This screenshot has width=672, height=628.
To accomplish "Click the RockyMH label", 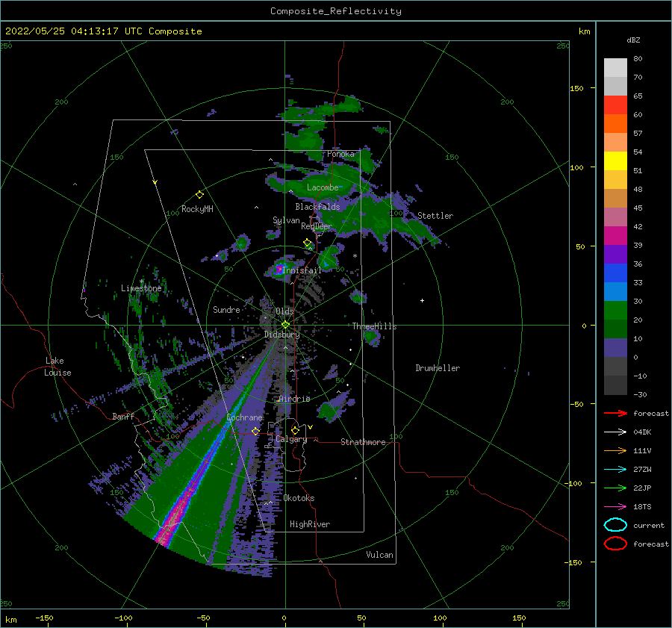I will click(197, 209).
